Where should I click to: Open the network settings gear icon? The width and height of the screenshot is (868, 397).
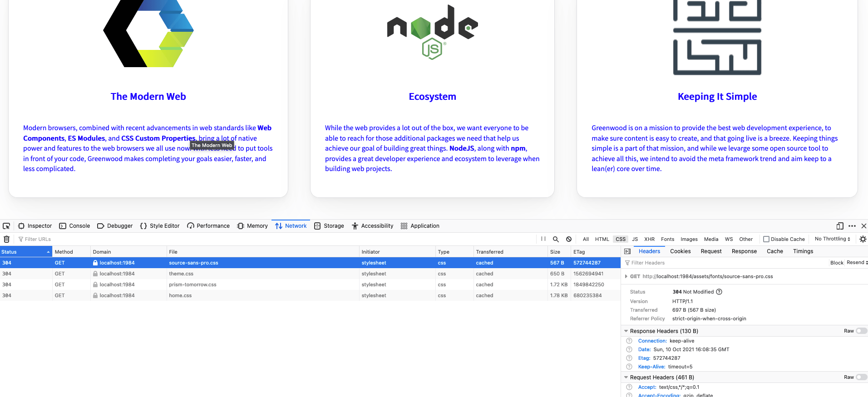coord(863,239)
